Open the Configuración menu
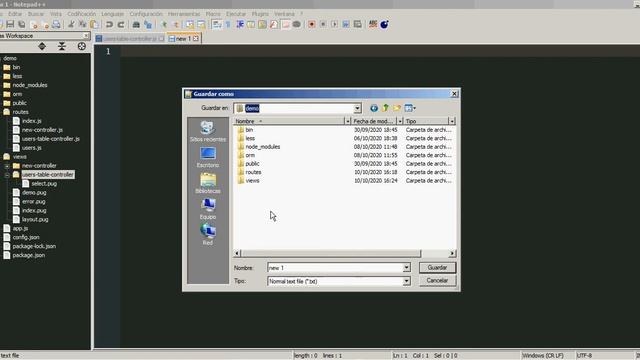 click(x=146, y=14)
